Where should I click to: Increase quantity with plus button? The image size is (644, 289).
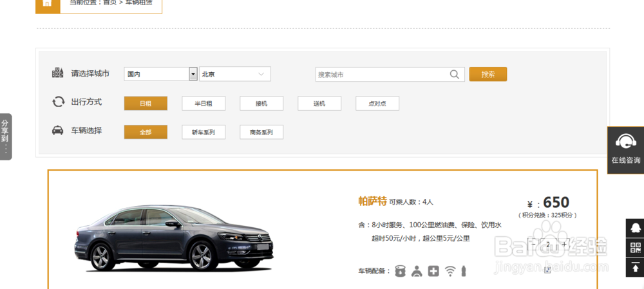pyautogui.click(x=564, y=244)
